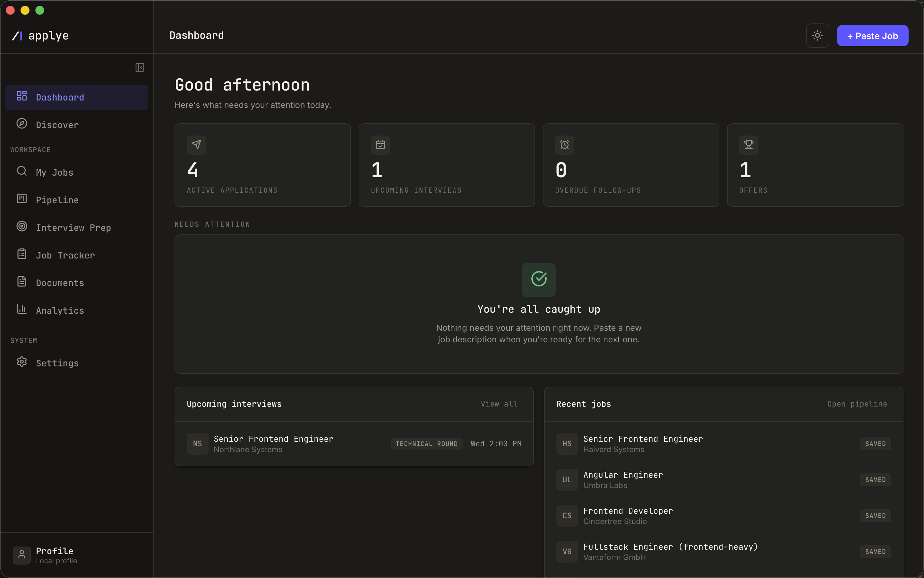The height and width of the screenshot is (578, 924).
Task: Click the Job Tracker clipboard icon
Action: [x=22, y=254]
